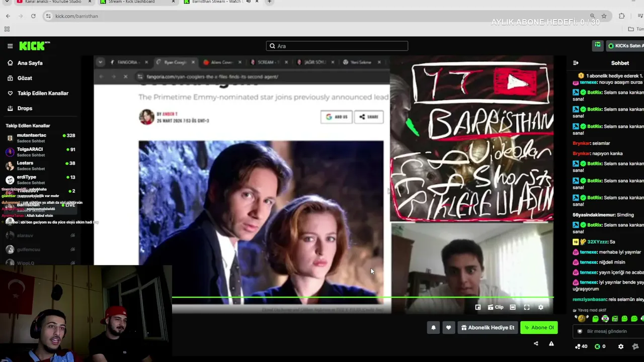Collapse the Sohbet chat panel
This screenshot has width=644, height=362.
576,63
